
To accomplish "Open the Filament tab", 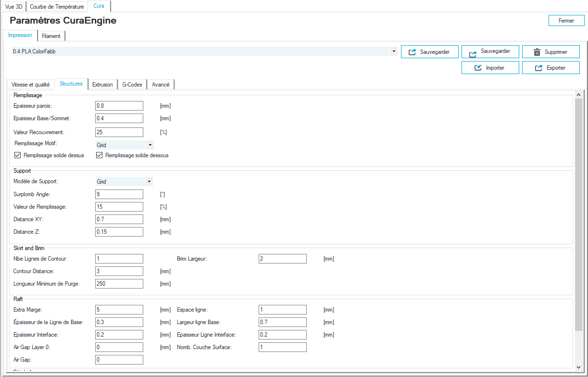I will pyautogui.click(x=51, y=36).
